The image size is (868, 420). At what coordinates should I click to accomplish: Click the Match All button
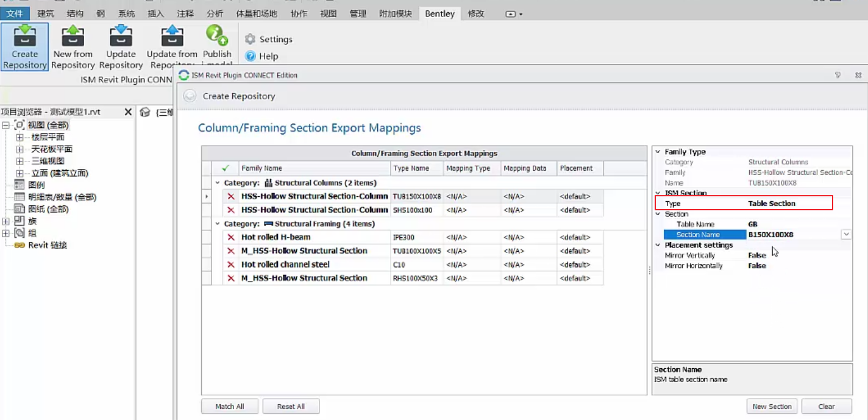[x=230, y=407]
